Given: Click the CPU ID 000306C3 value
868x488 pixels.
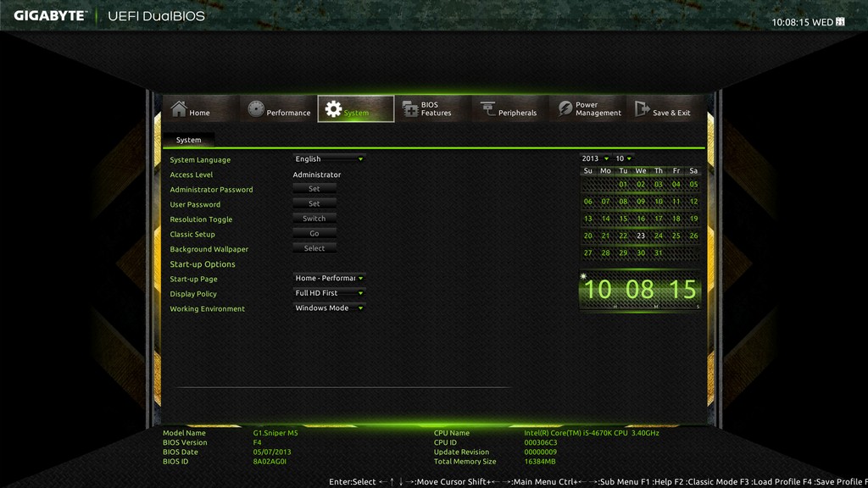Looking at the screenshot, I should (x=540, y=442).
